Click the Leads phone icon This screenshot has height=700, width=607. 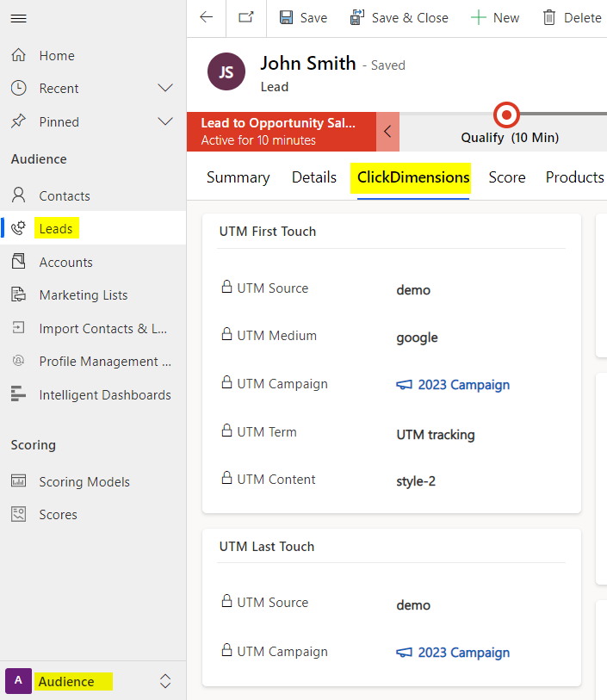(18, 227)
